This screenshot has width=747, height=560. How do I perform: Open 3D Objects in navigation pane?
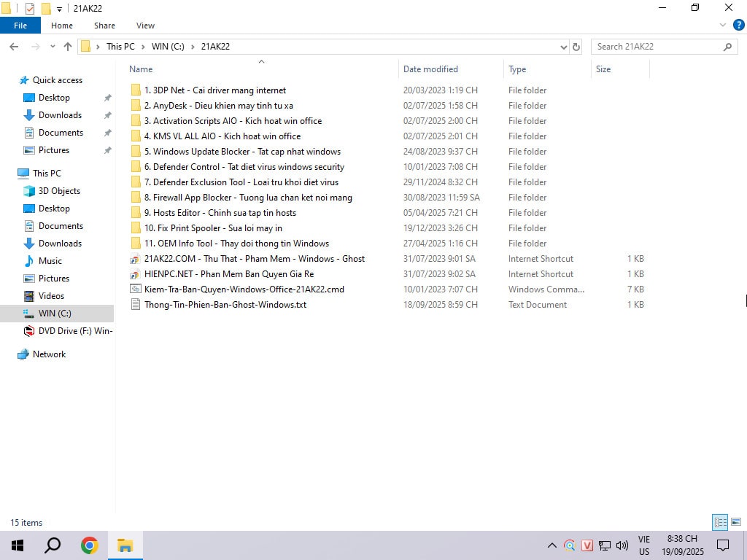pyautogui.click(x=59, y=191)
